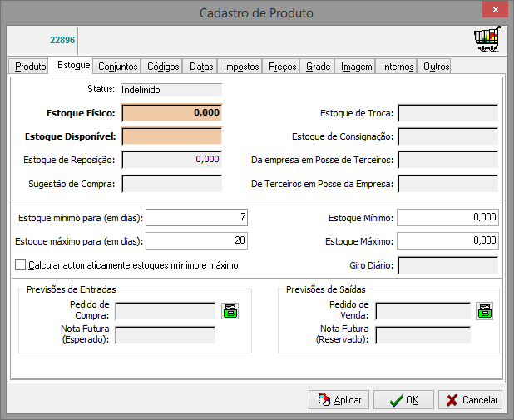
Task: Click the shopping cart icon
Action: (x=487, y=40)
